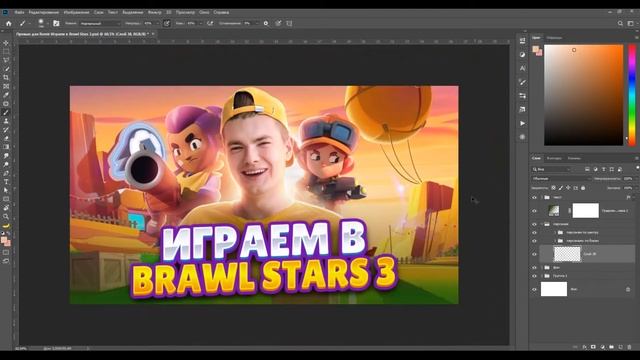
Task: Select the Eyedropper tool
Action: point(6,95)
